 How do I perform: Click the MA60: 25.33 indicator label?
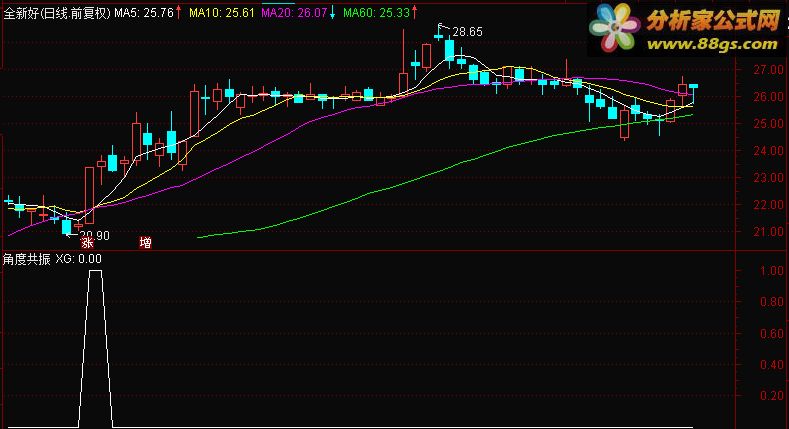click(x=376, y=13)
